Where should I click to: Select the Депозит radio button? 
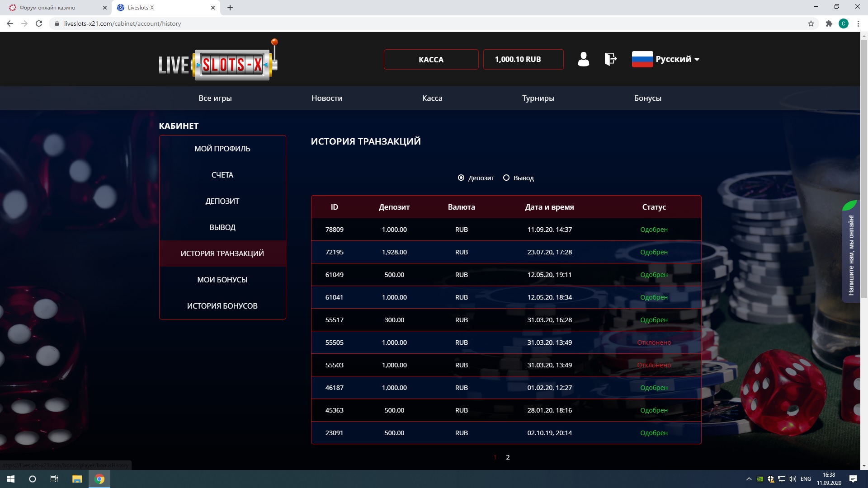click(461, 178)
